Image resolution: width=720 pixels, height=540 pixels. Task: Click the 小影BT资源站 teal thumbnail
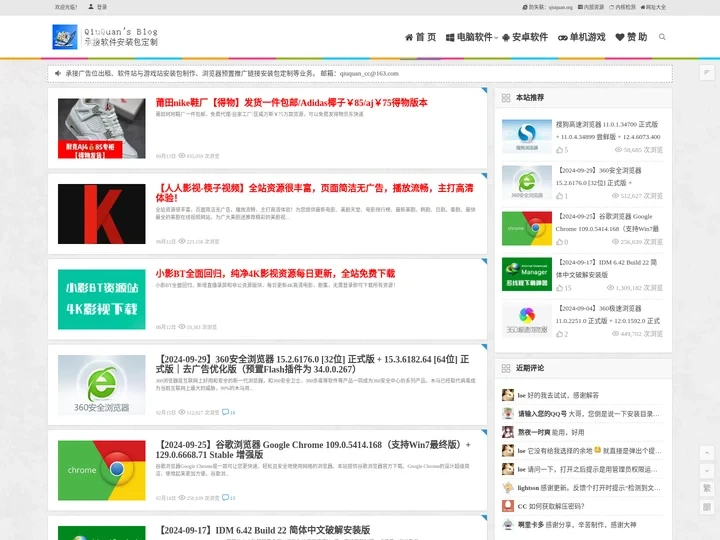coord(101,299)
